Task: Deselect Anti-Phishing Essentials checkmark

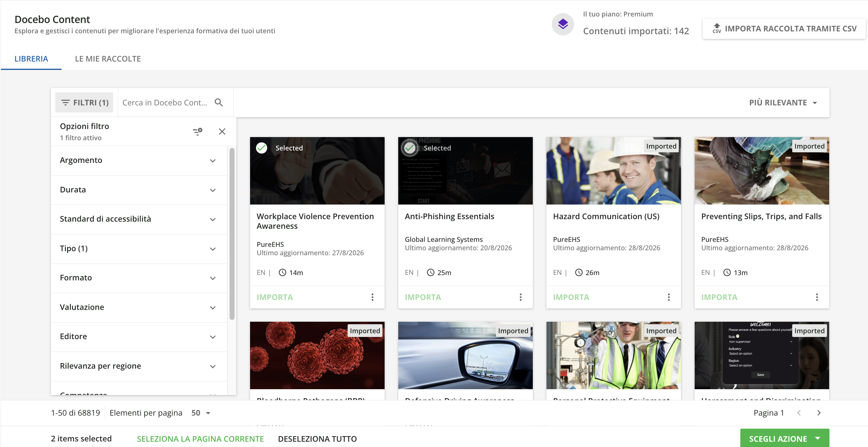Action: (409, 148)
